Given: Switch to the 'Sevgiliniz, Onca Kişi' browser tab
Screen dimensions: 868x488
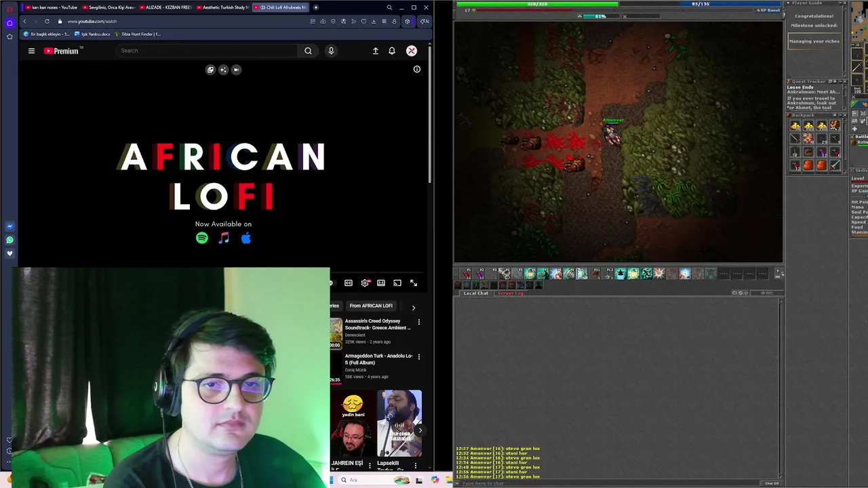Looking at the screenshot, I should pos(108,7).
